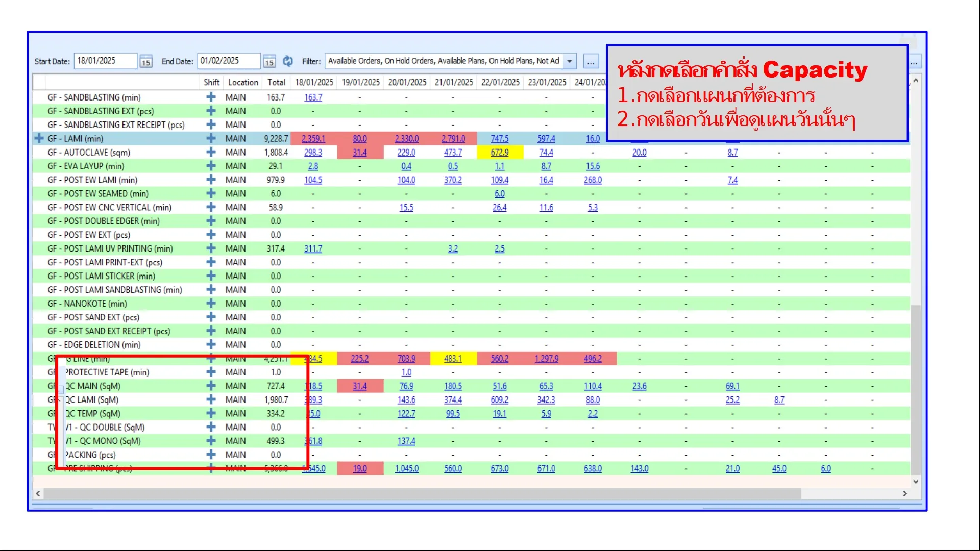This screenshot has width=980, height=551.
Task: Click plus icon on QC MAIN (SqM) row
Action: 211,386
